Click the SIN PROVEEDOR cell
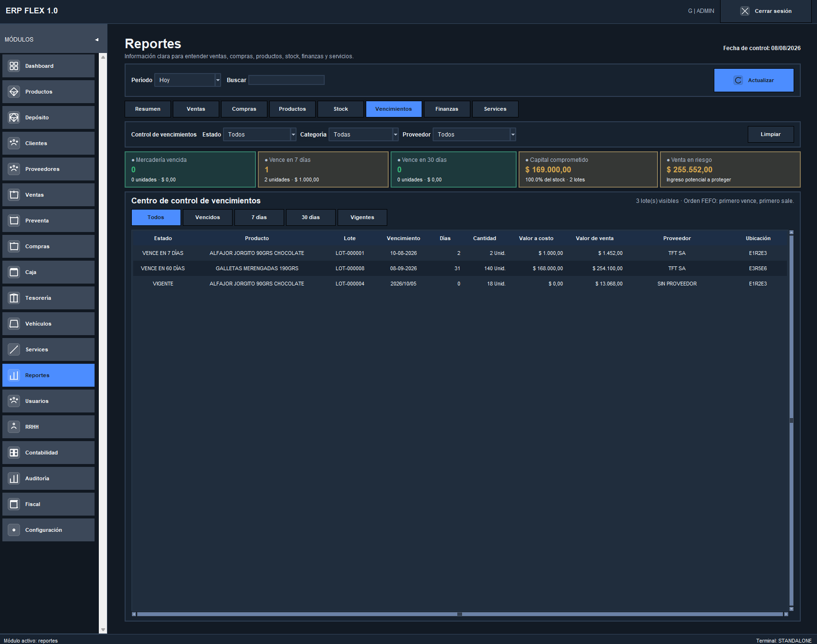The image size is (817, 644). tap(677, 284)
